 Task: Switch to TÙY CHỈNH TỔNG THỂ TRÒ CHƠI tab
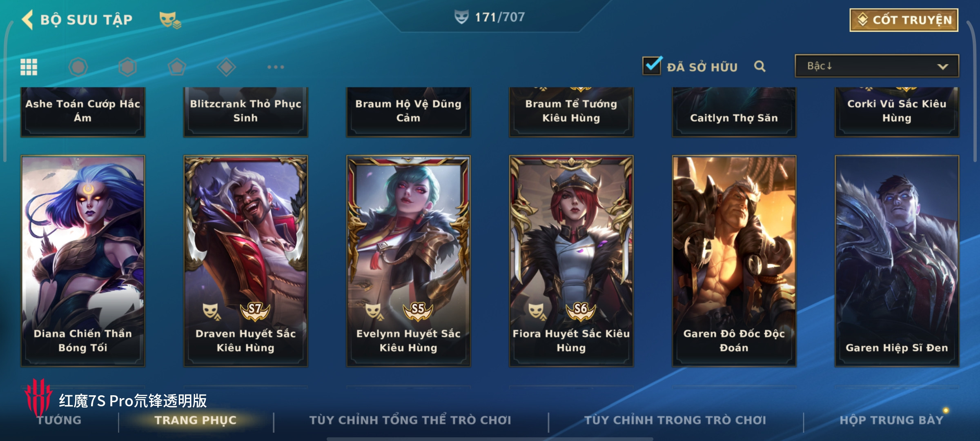410,420
